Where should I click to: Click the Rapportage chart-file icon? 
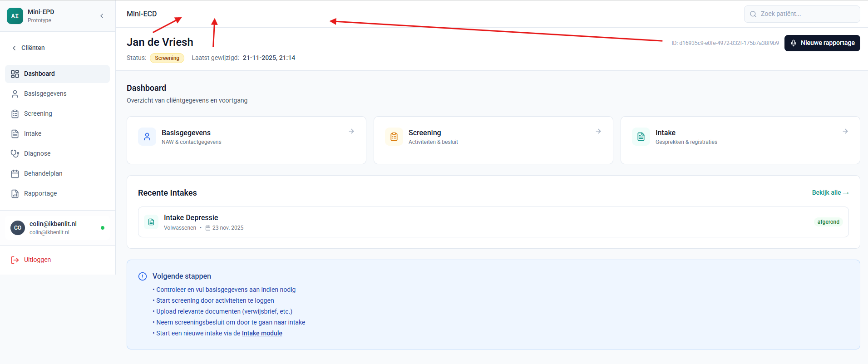pyautogui.click(x=15, y=194)
